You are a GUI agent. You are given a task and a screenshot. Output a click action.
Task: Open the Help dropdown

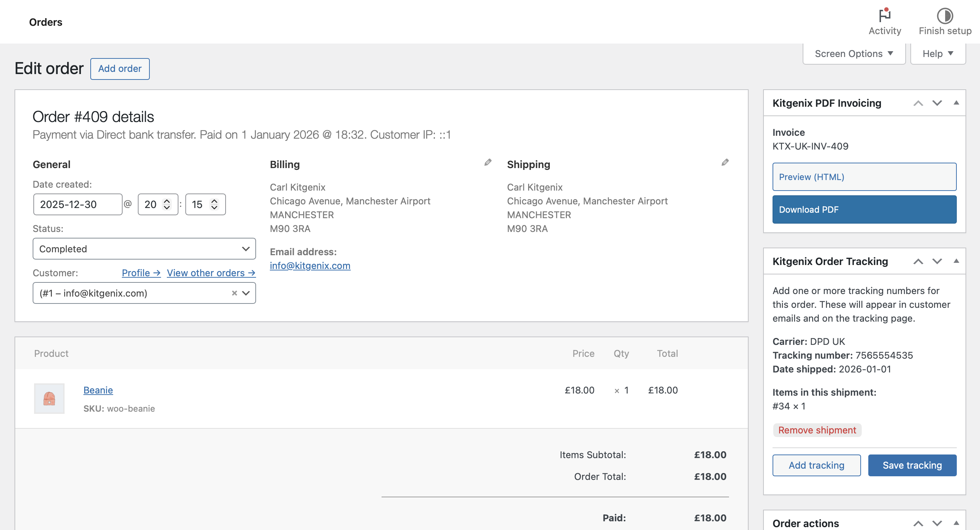tap(938, 53)
